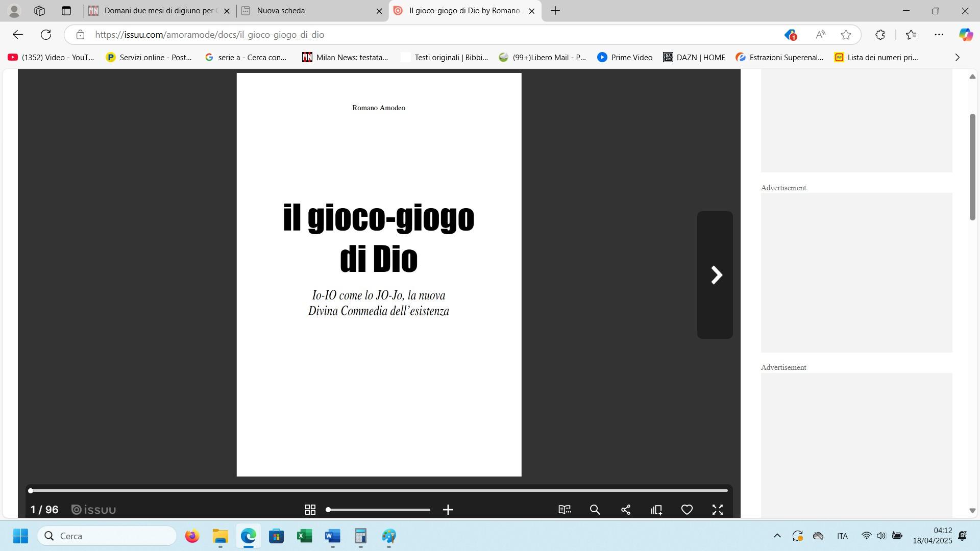Click the zoom-in plus icon in viewer
The width and height of the screenshot is (980, 551).
point(448,510)
